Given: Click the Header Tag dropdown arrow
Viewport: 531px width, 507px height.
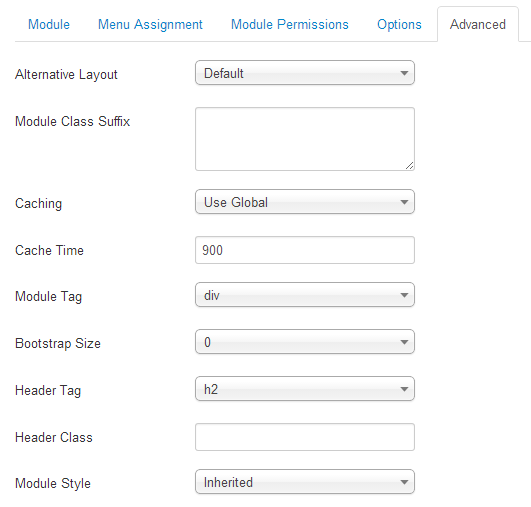Looking at the screenshot, I should [404, 389].
